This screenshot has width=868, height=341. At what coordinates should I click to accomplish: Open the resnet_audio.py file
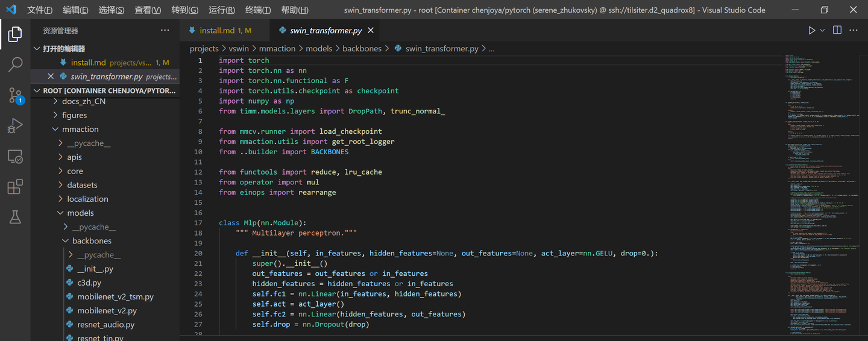105,325
